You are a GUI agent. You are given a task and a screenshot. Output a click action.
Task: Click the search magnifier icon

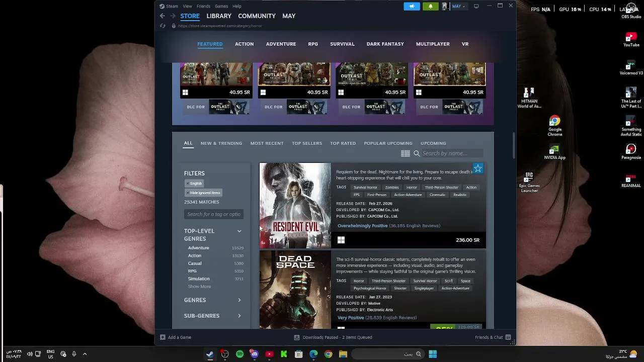[417, 153]
